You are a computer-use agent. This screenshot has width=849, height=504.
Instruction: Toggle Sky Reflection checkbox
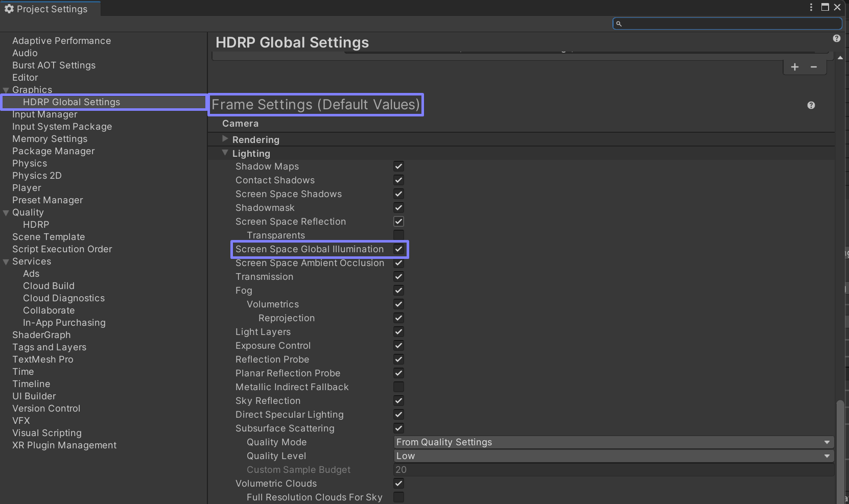click(398, 401)
